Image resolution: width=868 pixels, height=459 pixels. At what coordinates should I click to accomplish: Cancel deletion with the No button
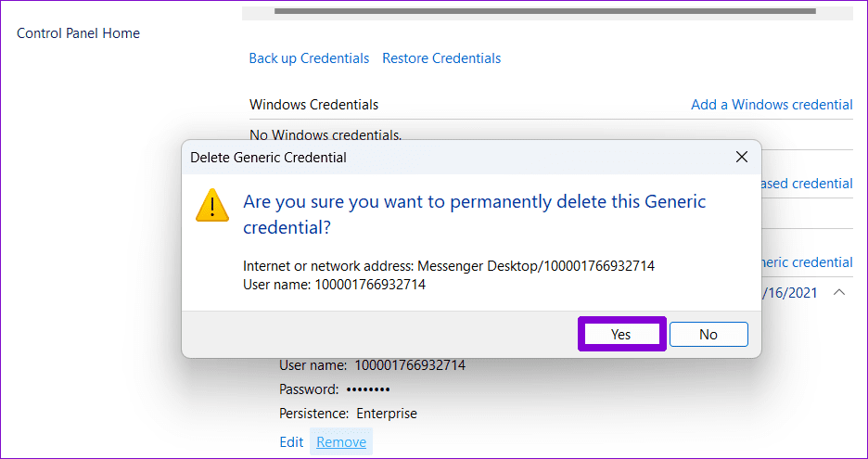(x=708, y=335)
